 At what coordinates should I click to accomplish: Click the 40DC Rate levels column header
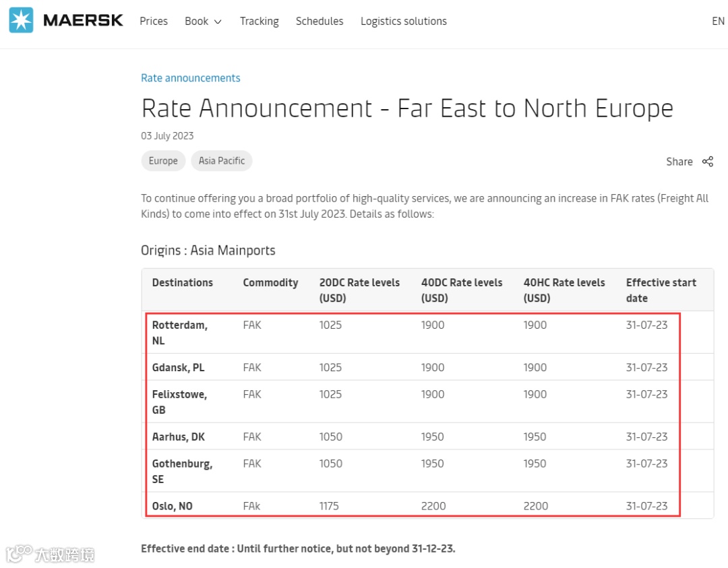pyautogui.click(x=462, y=290)
